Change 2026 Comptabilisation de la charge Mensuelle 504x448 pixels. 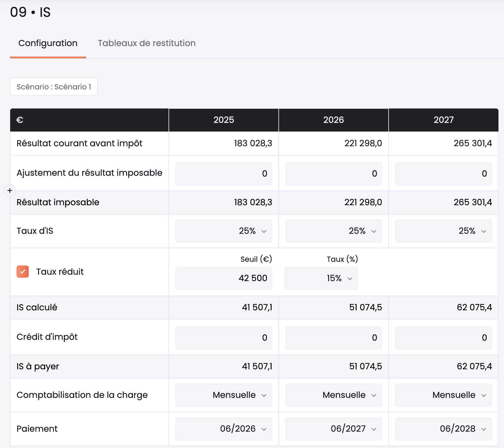(333, 395)
